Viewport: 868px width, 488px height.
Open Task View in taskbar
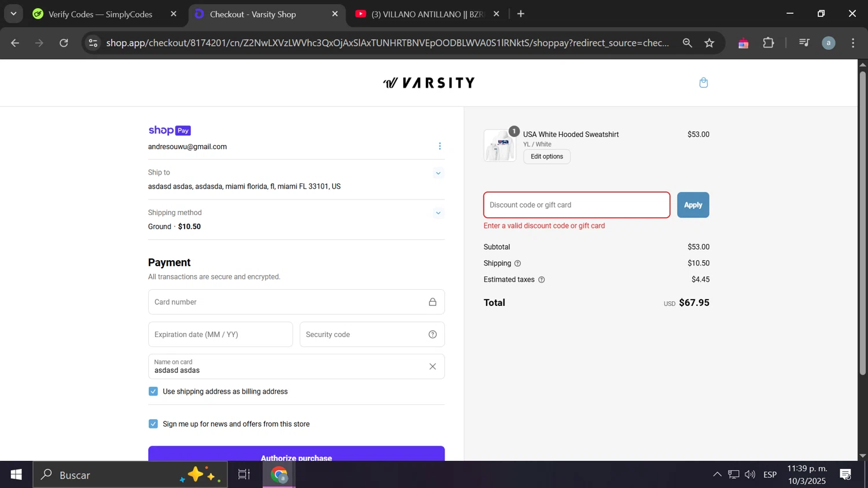244,475
